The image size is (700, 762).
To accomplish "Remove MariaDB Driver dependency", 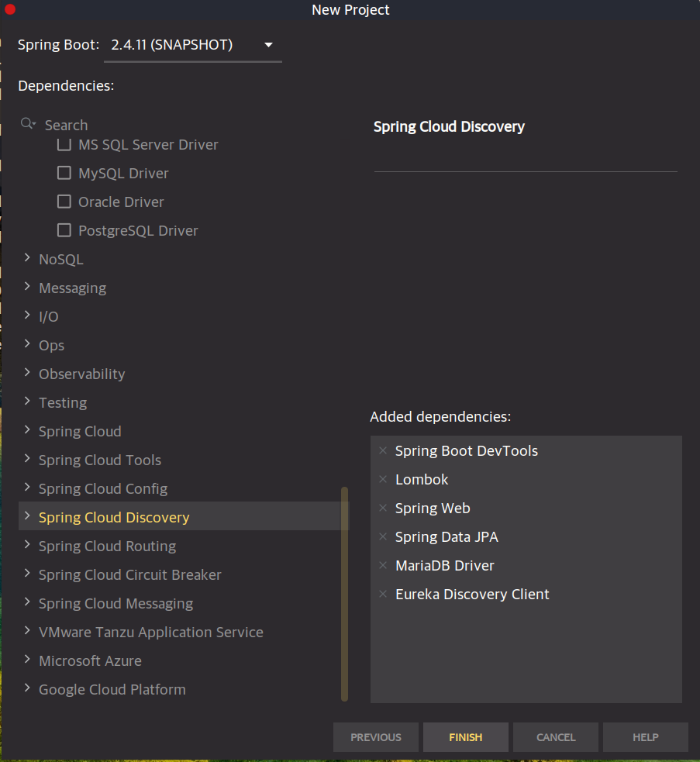I will click(x=383, y=565).
